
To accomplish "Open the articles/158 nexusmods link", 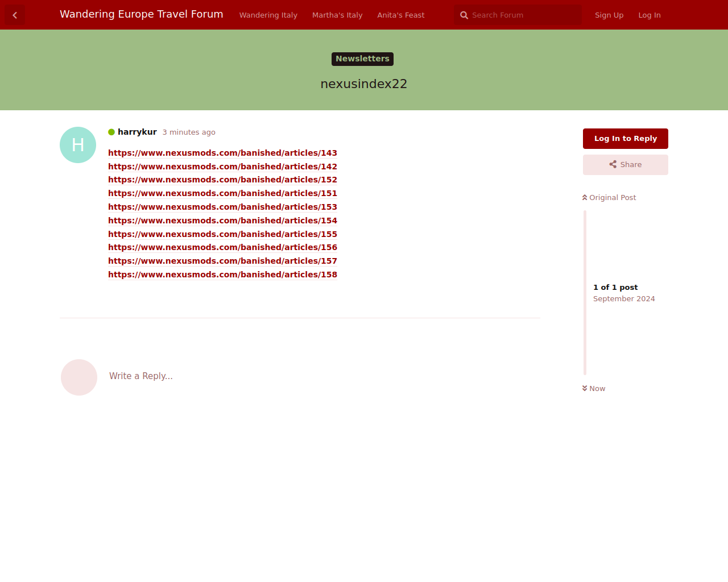I will pos(222,275).
